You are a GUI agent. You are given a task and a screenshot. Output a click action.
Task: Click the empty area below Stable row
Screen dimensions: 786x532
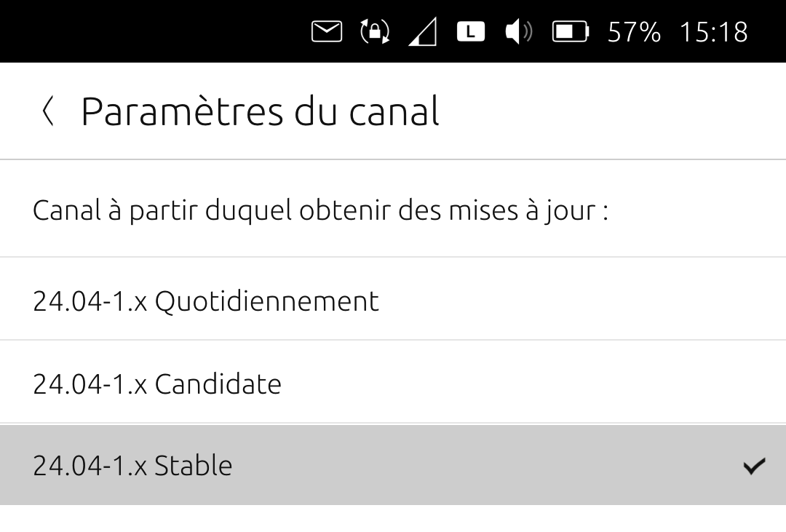[393, 518]
